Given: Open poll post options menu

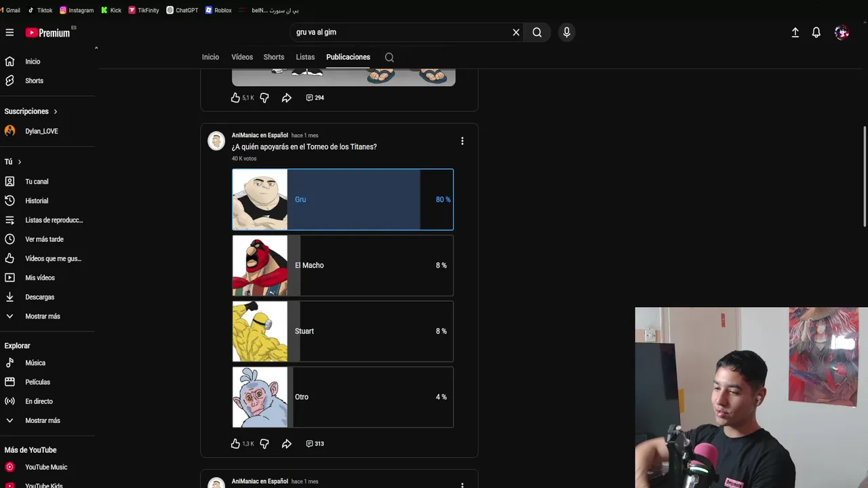Looking at the screenshot, I should 462,141.
